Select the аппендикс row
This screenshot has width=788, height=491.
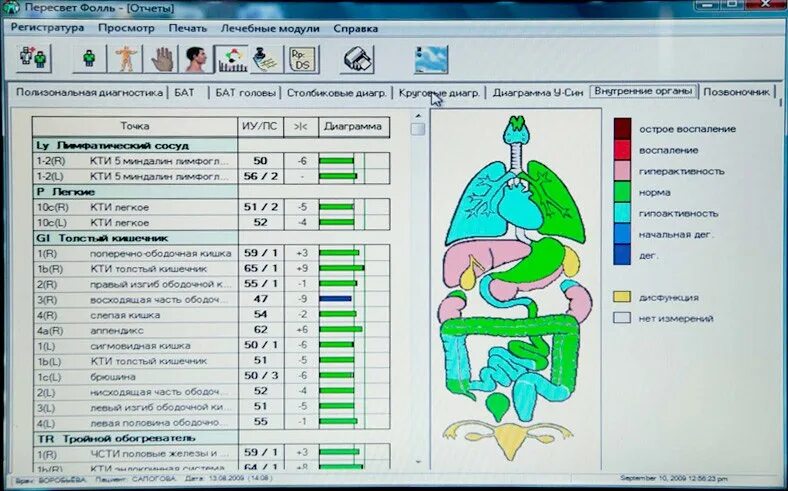tap(211, 330)
